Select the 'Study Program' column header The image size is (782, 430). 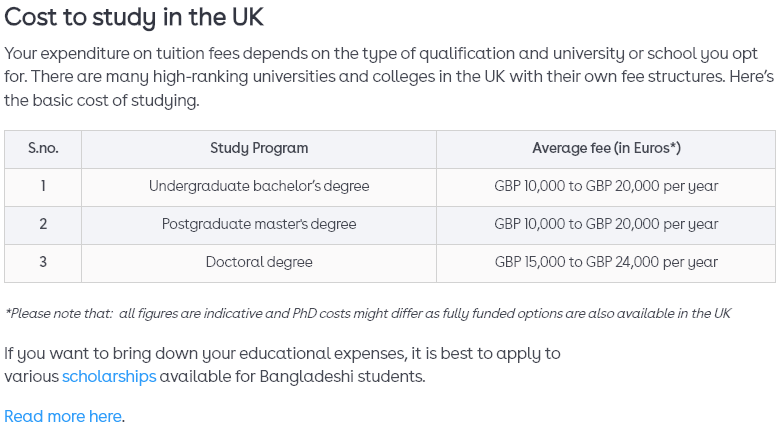(x=259, y=148)
